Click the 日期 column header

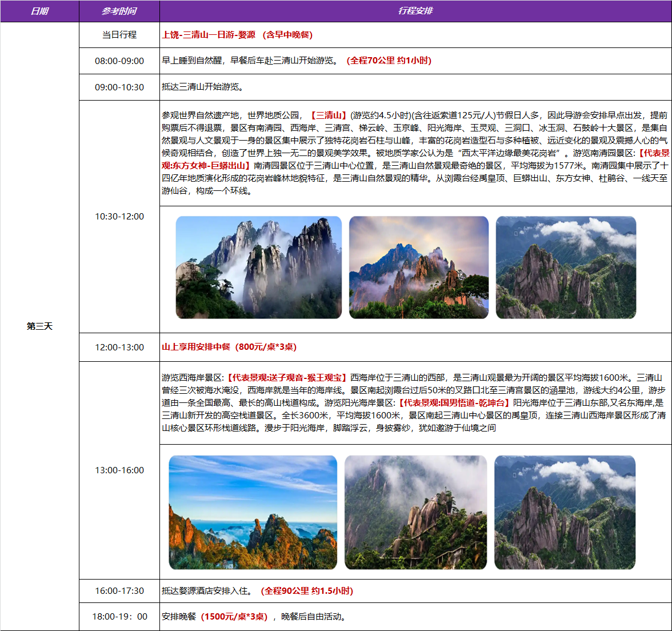point(39,11)
